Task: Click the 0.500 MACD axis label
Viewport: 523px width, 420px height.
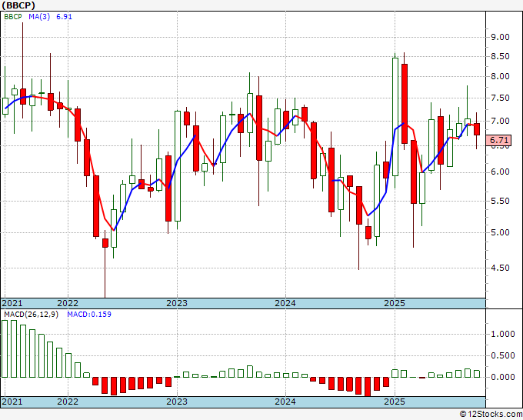Action: (503, 355)
